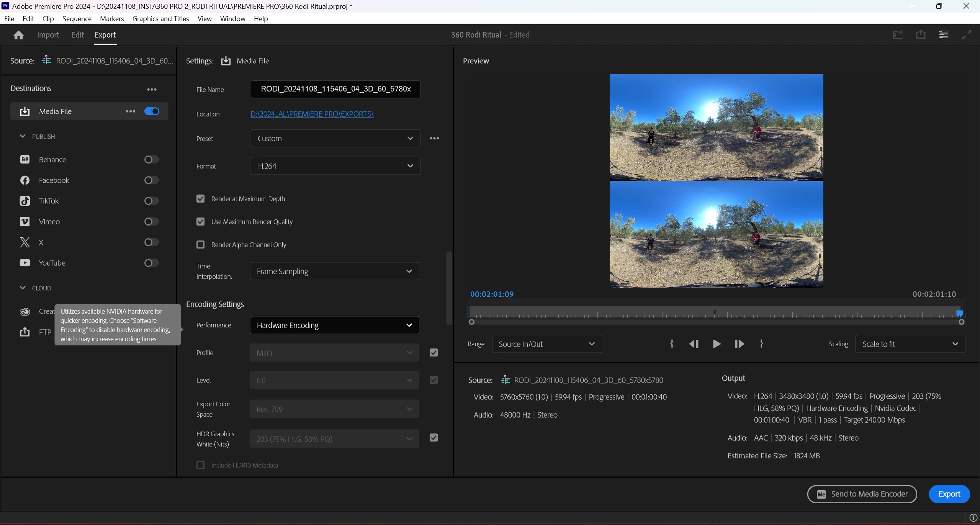This screenshot has width=980, height=525.
Task: Open the Sequence menu
Action: click(x=77, y=18)
